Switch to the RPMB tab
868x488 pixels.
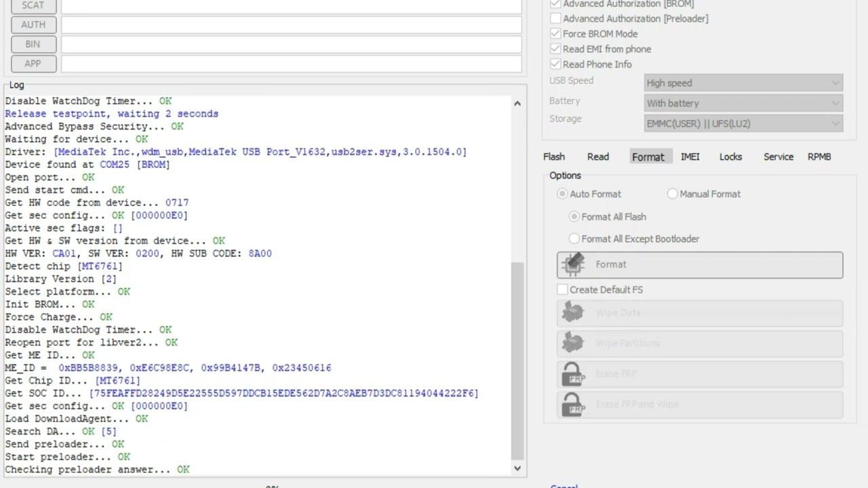coord(819,157)
